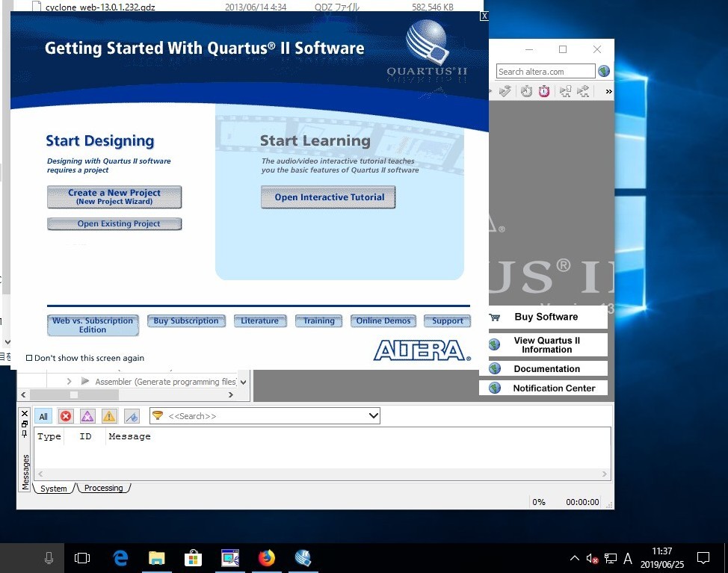Click the play icon beside Assembler task
The image size is (728, 573).
[x=85, y=382]
